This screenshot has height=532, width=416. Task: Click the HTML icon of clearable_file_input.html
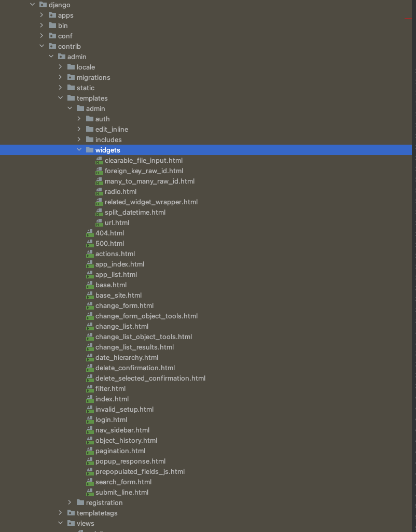tap(99, 161)
